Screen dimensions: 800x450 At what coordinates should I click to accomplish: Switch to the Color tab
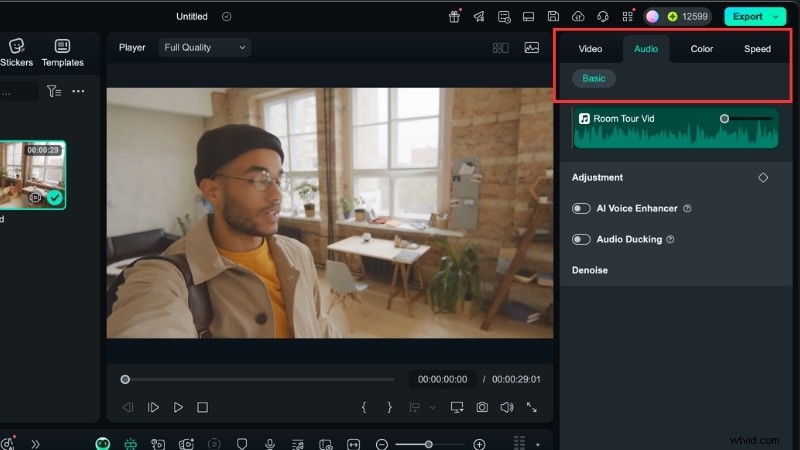702,49
